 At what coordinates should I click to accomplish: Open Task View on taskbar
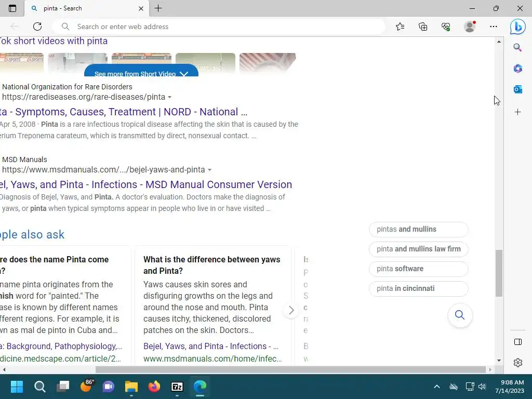click(63, 387)
